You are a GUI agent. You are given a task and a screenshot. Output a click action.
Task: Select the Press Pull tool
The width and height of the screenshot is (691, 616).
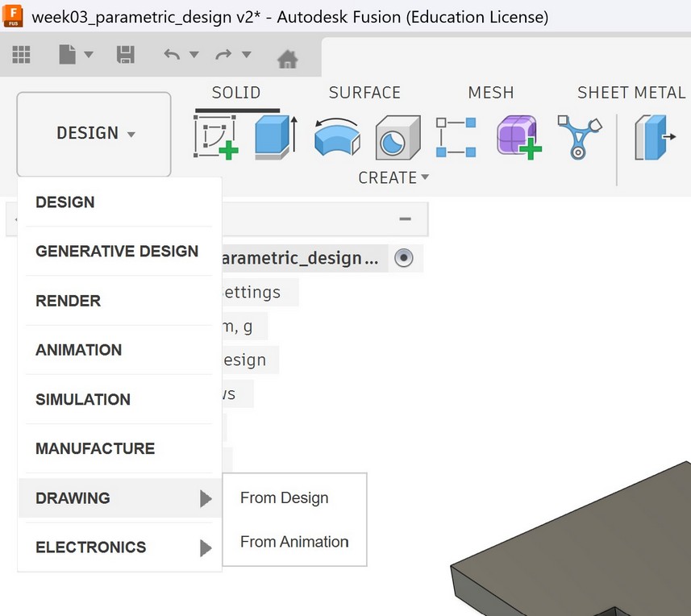point(656,137)
